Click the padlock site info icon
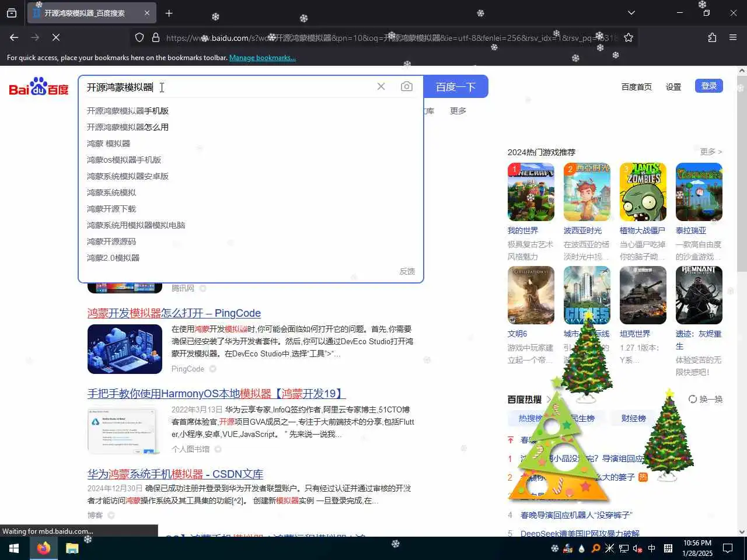The width and height of the screenshot is (747, 560). click(x=156, y=37)
